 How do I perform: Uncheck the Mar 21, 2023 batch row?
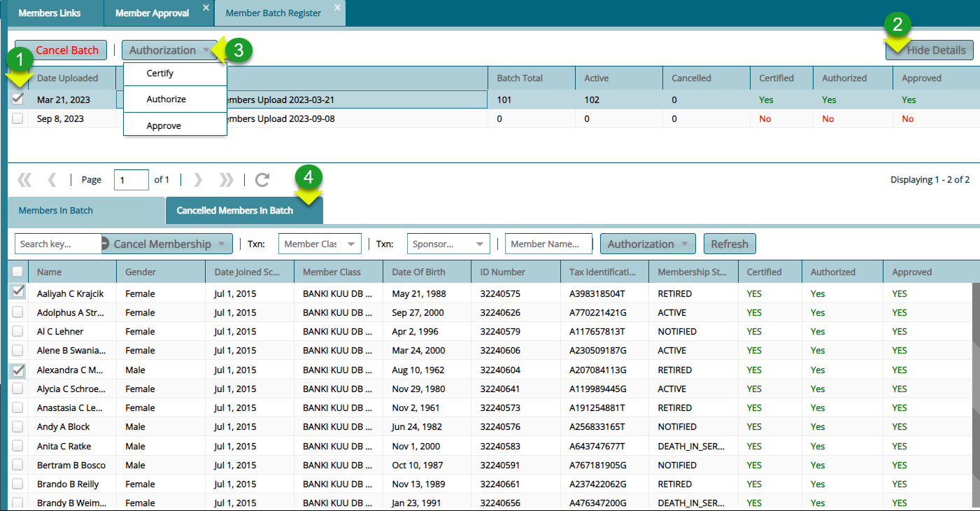[x=17, y=99]
